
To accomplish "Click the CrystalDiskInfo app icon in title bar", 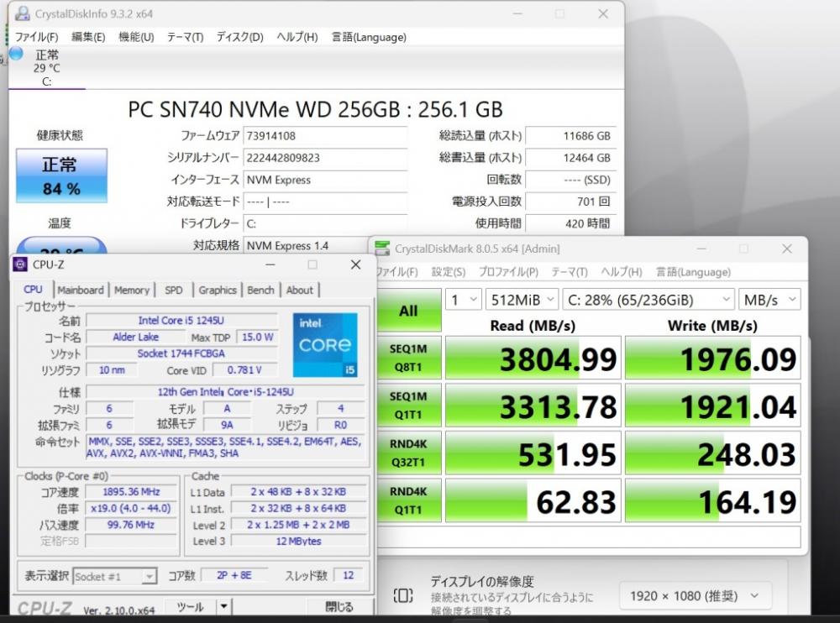I will pos(23,13).
